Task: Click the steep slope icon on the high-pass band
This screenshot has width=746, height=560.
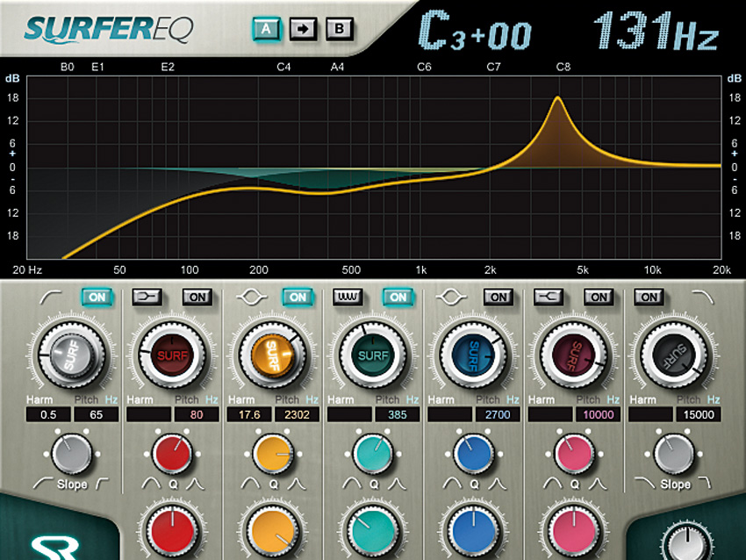Action: pos(102,484)
